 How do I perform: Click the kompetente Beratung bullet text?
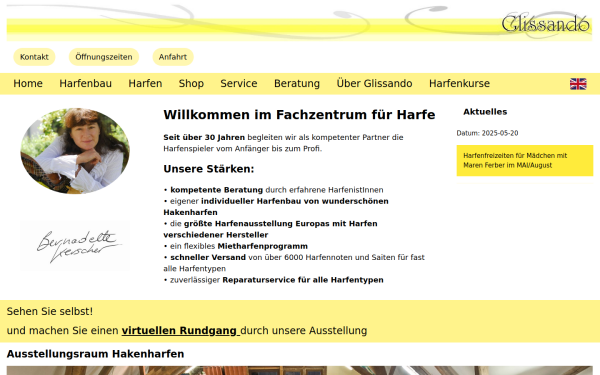coord(217,190)
